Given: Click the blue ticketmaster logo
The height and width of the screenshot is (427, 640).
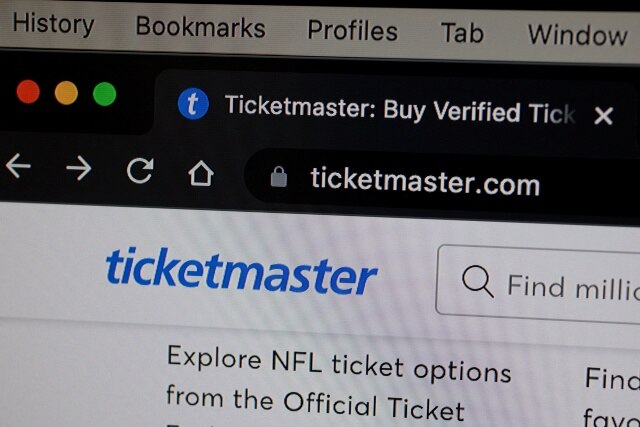Looking at the screenshot, I should pyautogui.click(x=241, y=271).
